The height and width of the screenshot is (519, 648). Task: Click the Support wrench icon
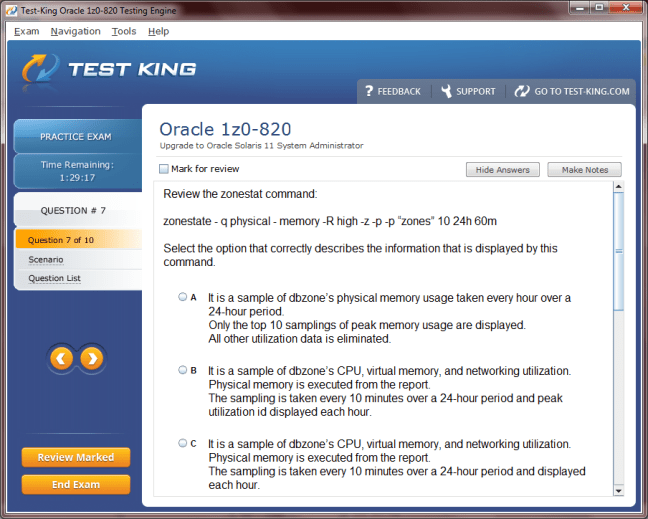pos(444,91)
